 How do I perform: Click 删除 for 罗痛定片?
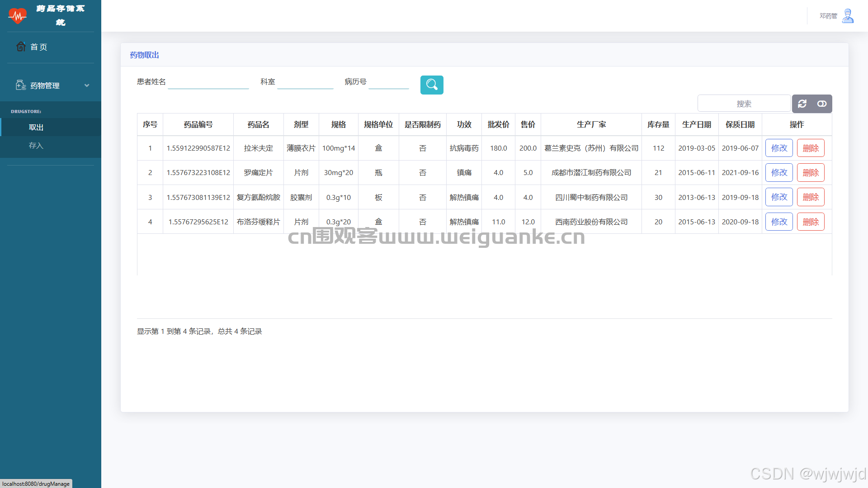point(811,172)
